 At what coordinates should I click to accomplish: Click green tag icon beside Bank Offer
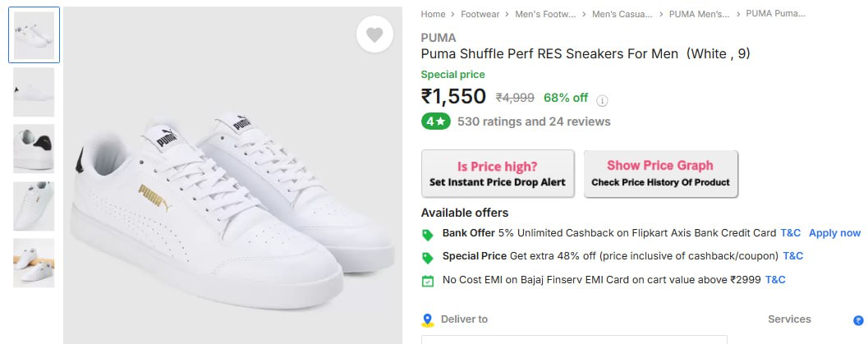[x=427, y=234]
